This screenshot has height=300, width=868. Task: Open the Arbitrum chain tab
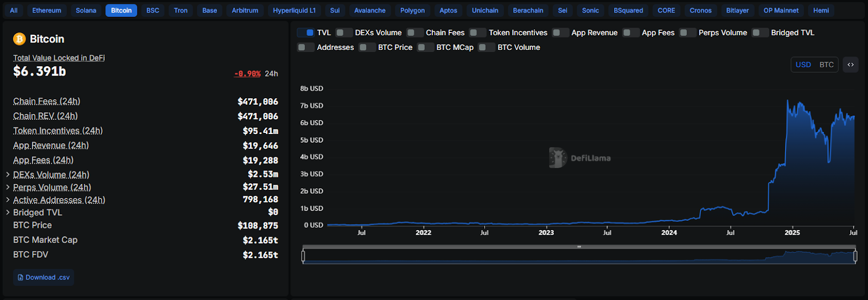[245, 10]
